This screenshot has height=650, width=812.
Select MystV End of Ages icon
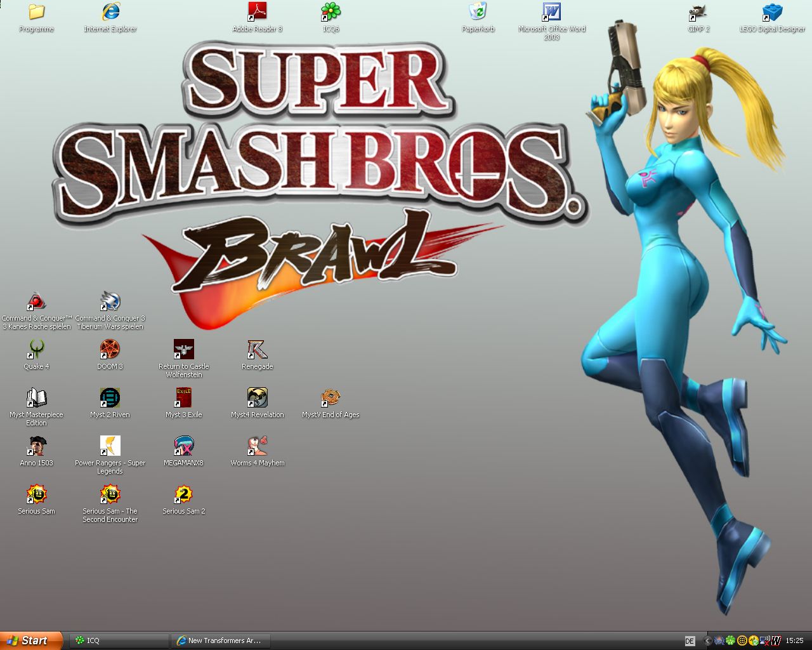click(x=331, y=398)
